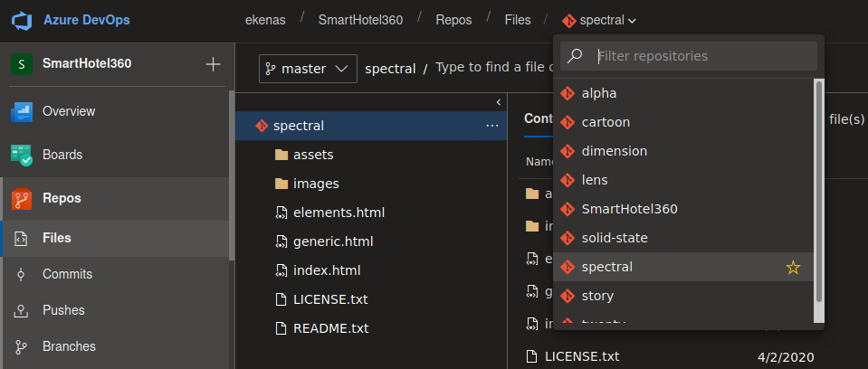Click the Boards icon in sidebar
Screen dimensions: 868x369
coord(22,155)
